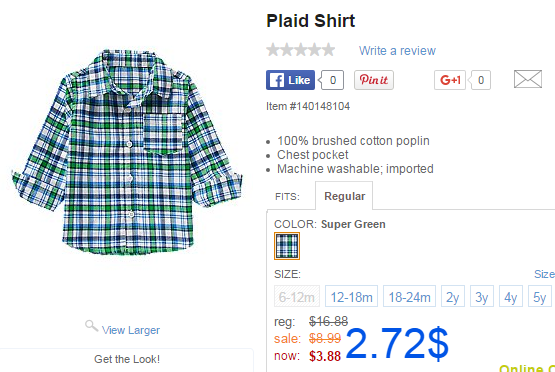Open the Google +1 count bubble

click(480, 80)
